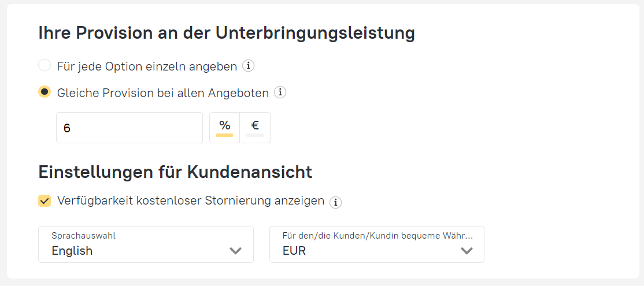
Task: Click the 'Verfügbarkeit kostenloser Stornierung anzeigen' label text
Action: [x=191, y=201]
